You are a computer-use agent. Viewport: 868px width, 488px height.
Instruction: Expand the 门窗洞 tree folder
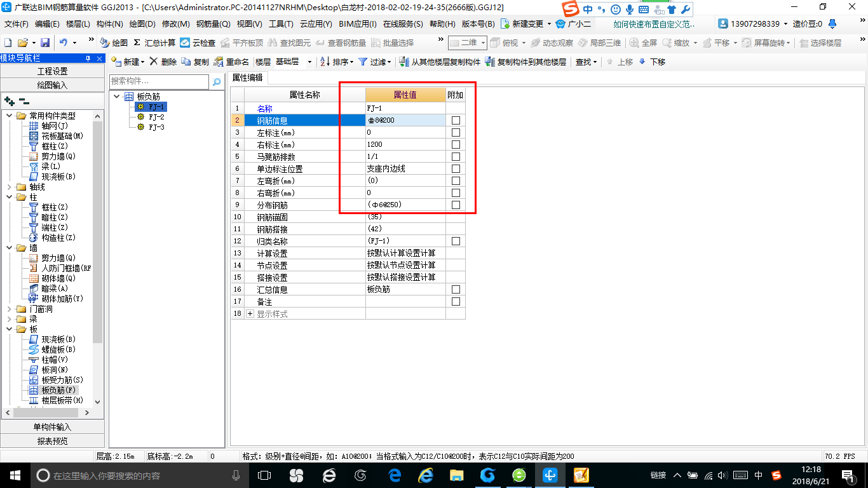point(10,309)
